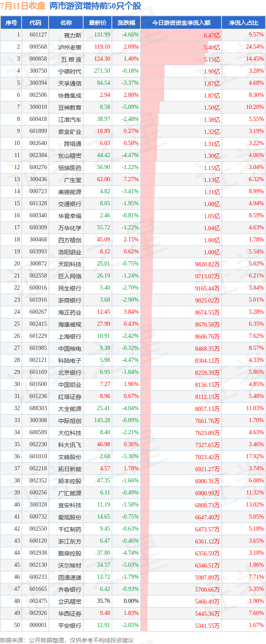266x644 pixels.
Task: Select stock name 华夏幸福
Action: 70,216
